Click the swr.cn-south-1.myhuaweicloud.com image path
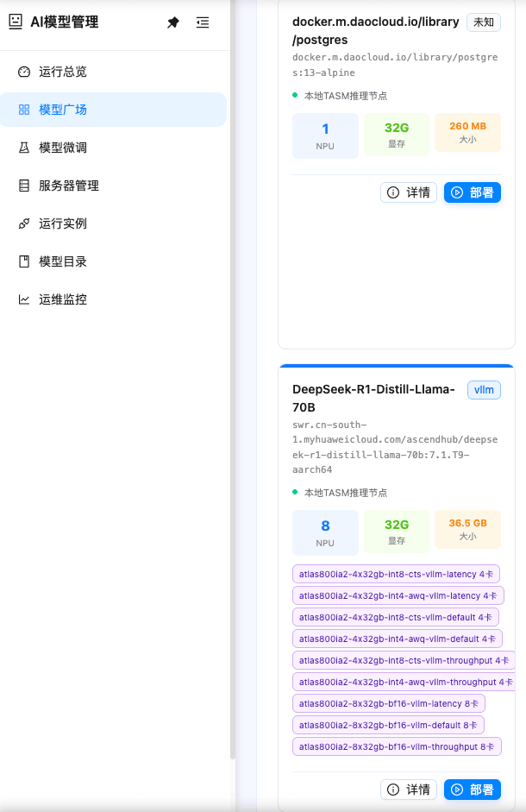 coord(395,447)
